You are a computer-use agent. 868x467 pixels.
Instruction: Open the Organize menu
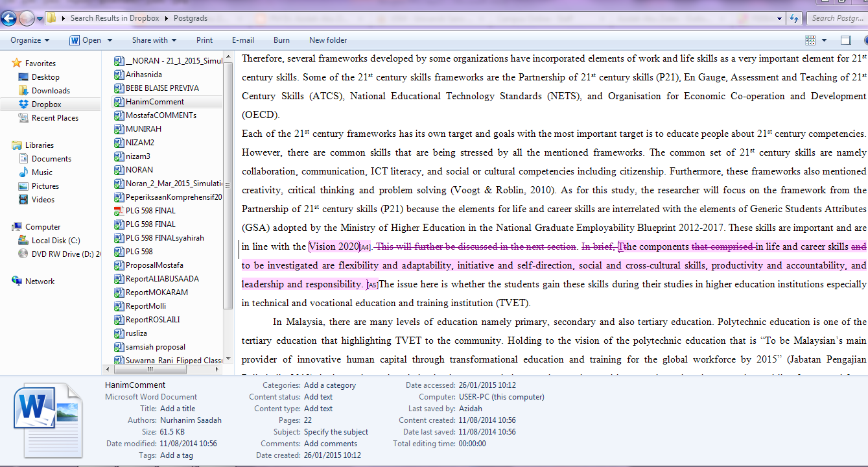(x=30, y=40)
